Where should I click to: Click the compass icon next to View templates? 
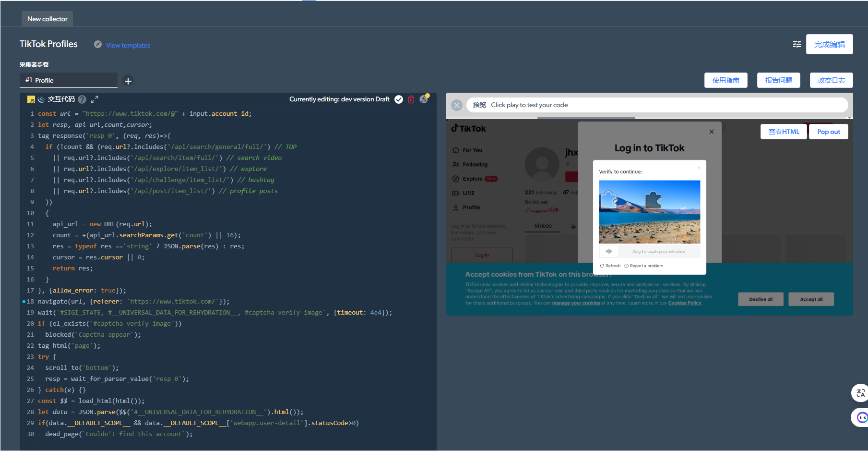[x=98, y=44]
